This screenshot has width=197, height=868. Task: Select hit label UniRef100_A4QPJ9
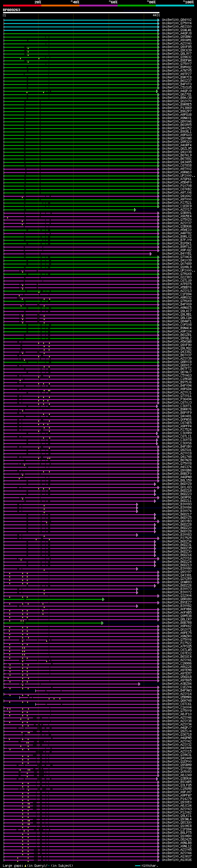[177, 91]
